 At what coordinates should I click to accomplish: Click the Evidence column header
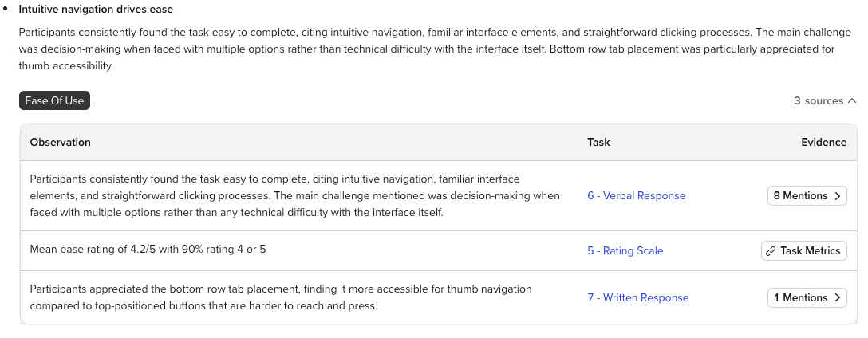(x=823, y=143)
